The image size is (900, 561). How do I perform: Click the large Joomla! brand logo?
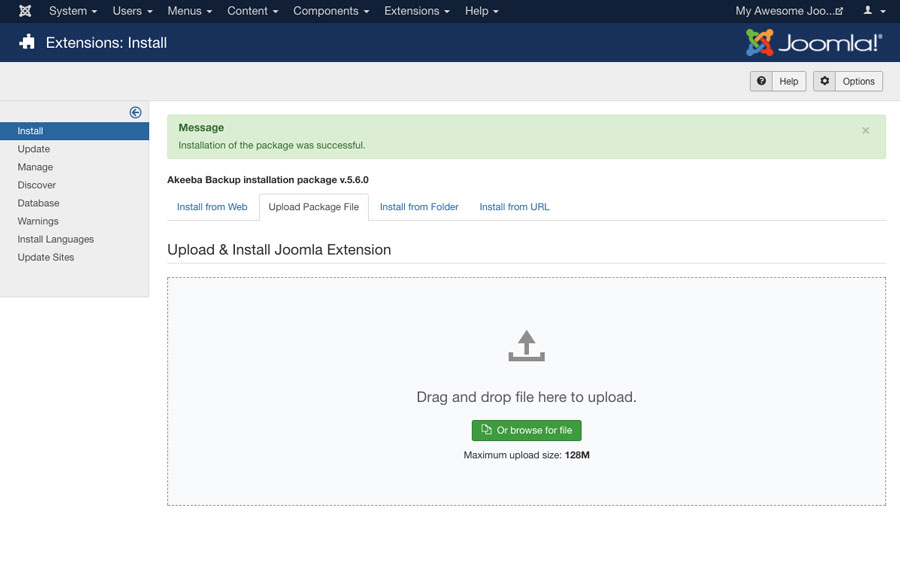[813, 42]
